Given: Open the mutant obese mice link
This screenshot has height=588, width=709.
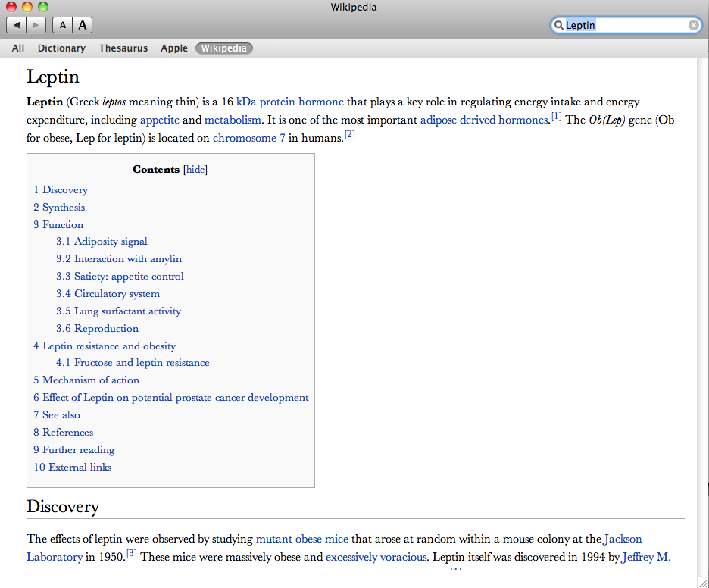Looking at the screenshot, I should 302,540.
